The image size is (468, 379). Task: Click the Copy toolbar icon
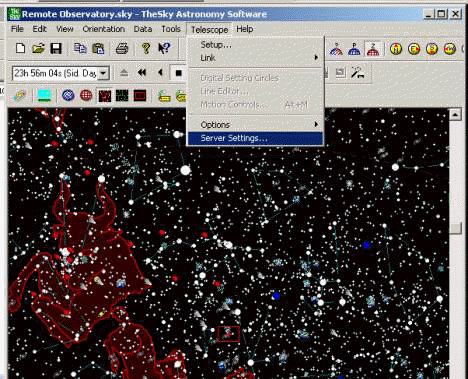[x=80, y=49]
